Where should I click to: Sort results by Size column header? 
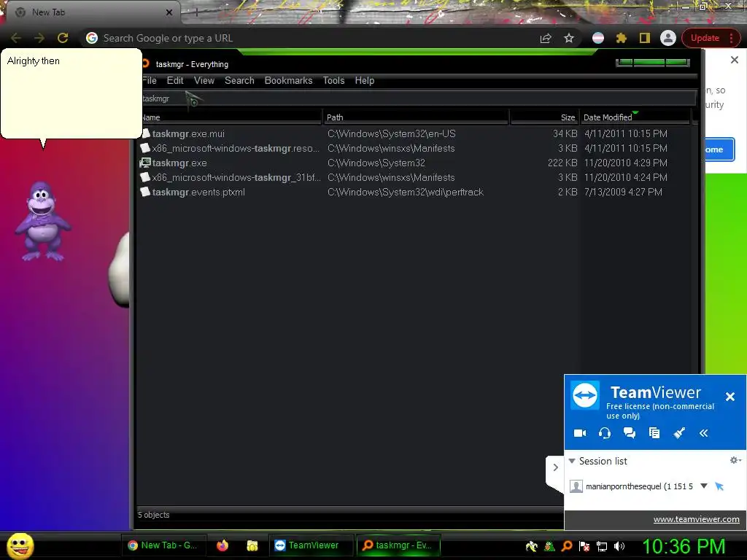click(x=544, y=117)
